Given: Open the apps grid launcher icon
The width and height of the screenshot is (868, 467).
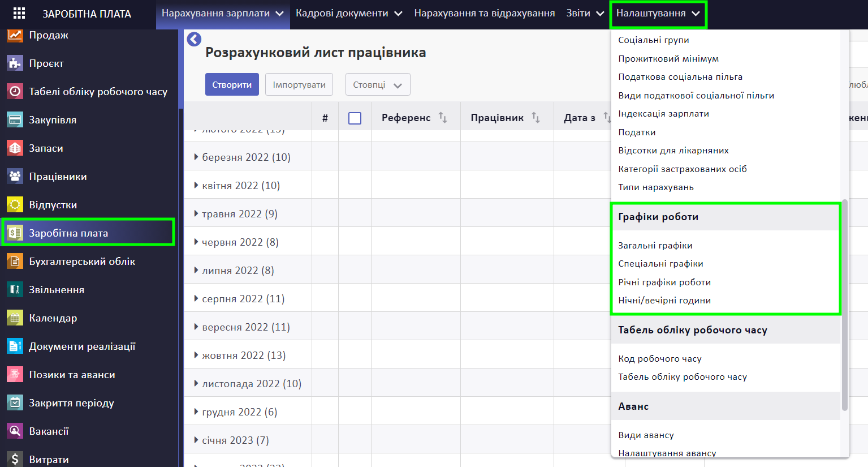Looking at the screenshot, I should pyautogui.click(x=19, y=14).
